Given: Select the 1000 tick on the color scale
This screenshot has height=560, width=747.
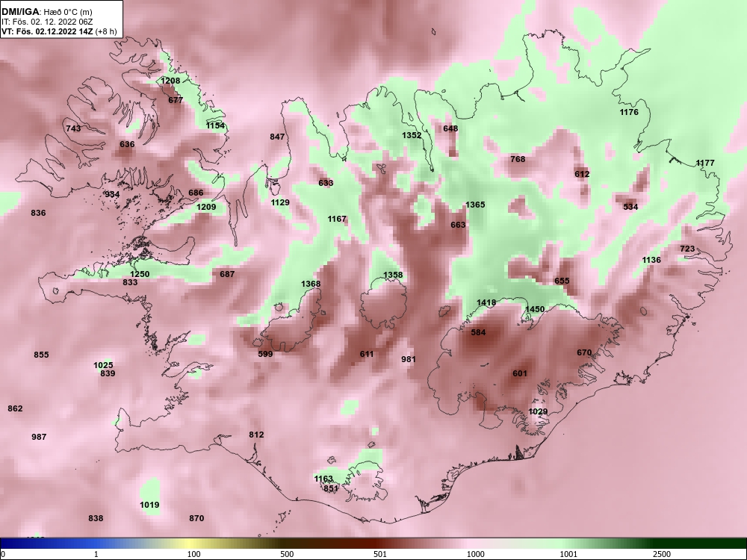Looking at the screenshot, I should pos(476,554).
